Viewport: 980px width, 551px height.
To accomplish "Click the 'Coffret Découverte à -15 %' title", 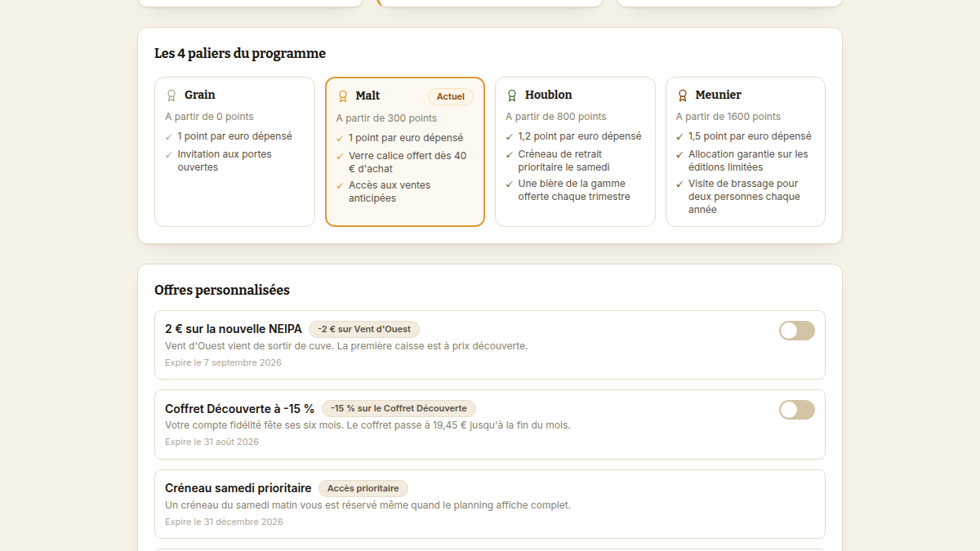I will pyautogui.click(x=240, y=408).
